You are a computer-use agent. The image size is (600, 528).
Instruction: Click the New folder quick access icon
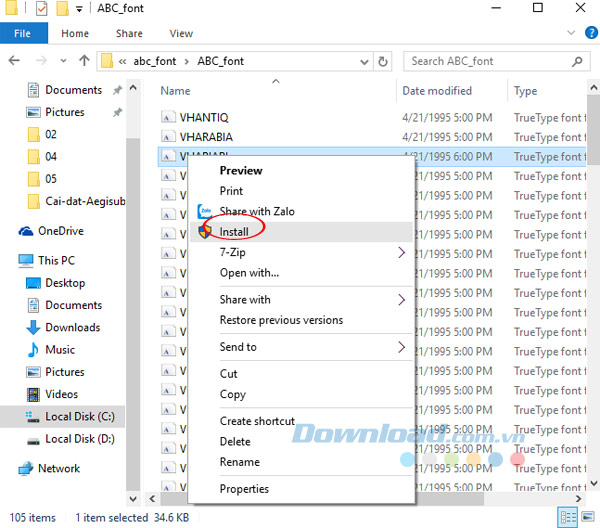(62, 8)
